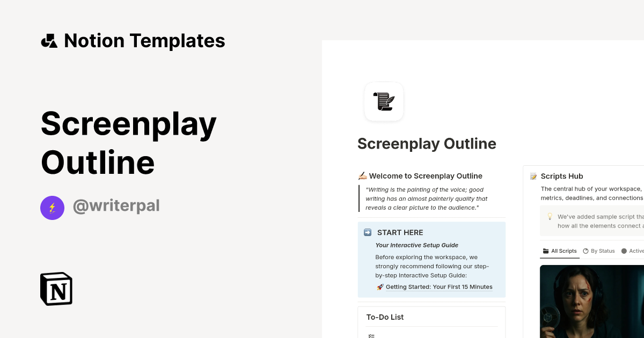This screenshot has width=644, height=338.
Task: Click the memo icon next to Scripts Hub
Action: [x=533, y=175]
